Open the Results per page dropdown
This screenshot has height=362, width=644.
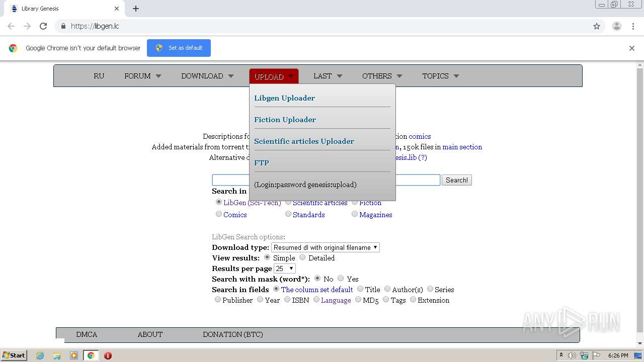click(x=285, y=268)
